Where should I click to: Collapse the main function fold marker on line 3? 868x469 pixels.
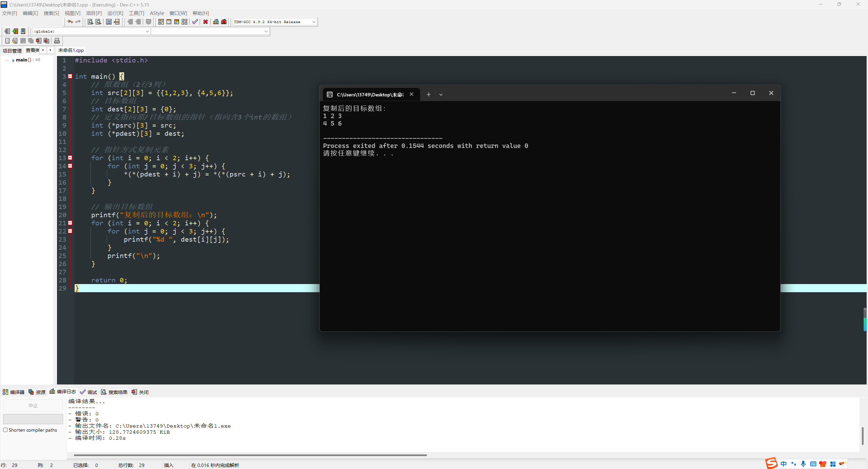70,76
